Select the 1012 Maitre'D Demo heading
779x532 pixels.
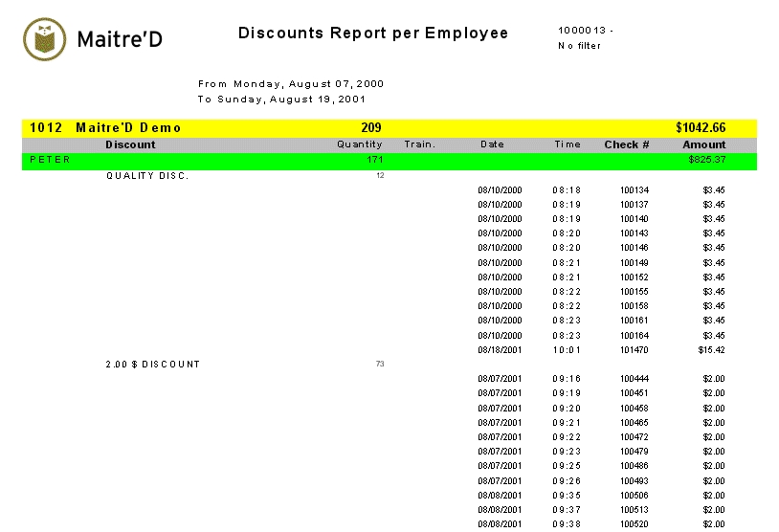point(105,128)
